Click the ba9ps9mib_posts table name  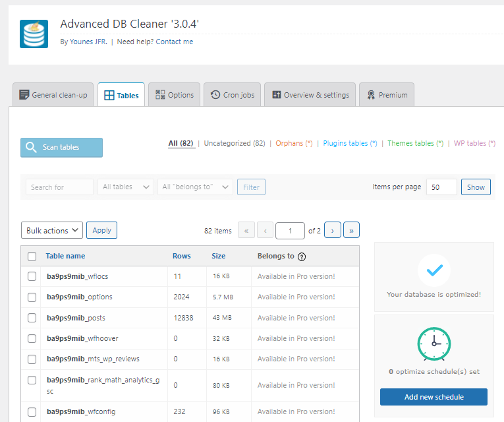click(x=76, y=318)
